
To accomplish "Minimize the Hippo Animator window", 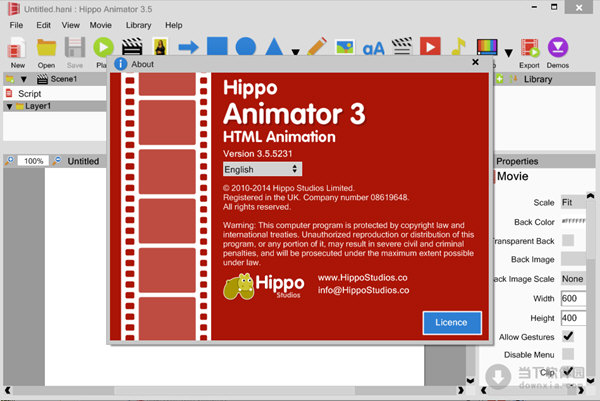I will coord(535,7).
